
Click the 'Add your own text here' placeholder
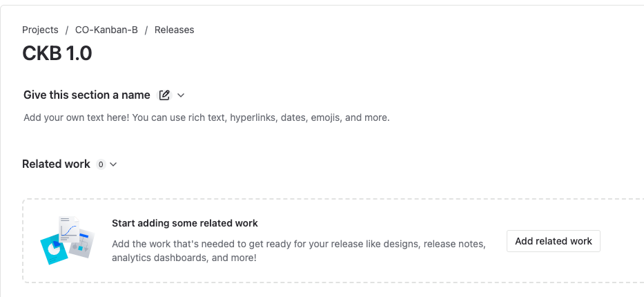click(206, 118)
